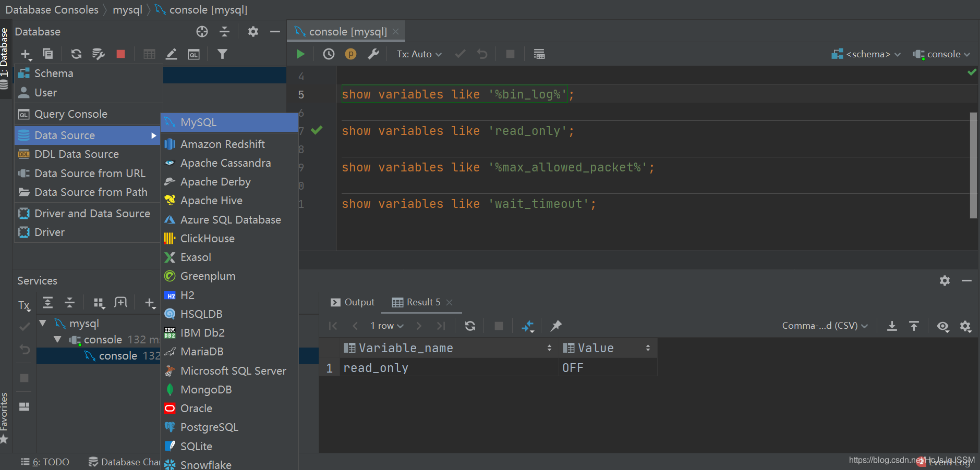Collapse the mysql node in Services tree
The height and width of the screenshot is (470, 980).
(43, 324)
